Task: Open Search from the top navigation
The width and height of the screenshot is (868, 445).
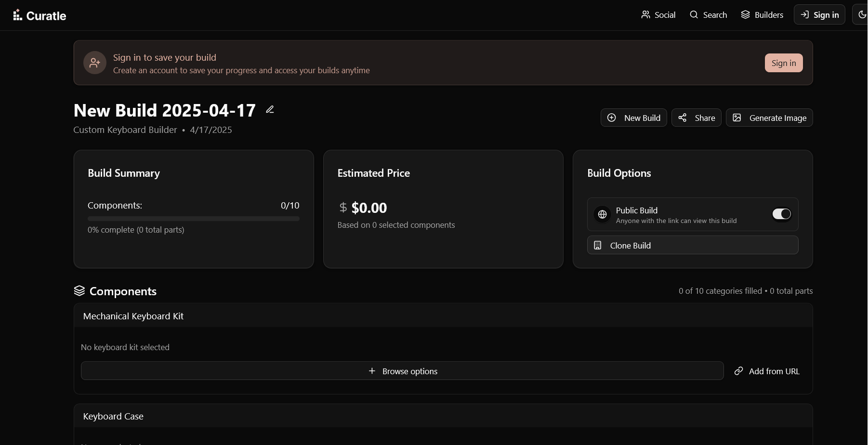Action: click(709, 15)
